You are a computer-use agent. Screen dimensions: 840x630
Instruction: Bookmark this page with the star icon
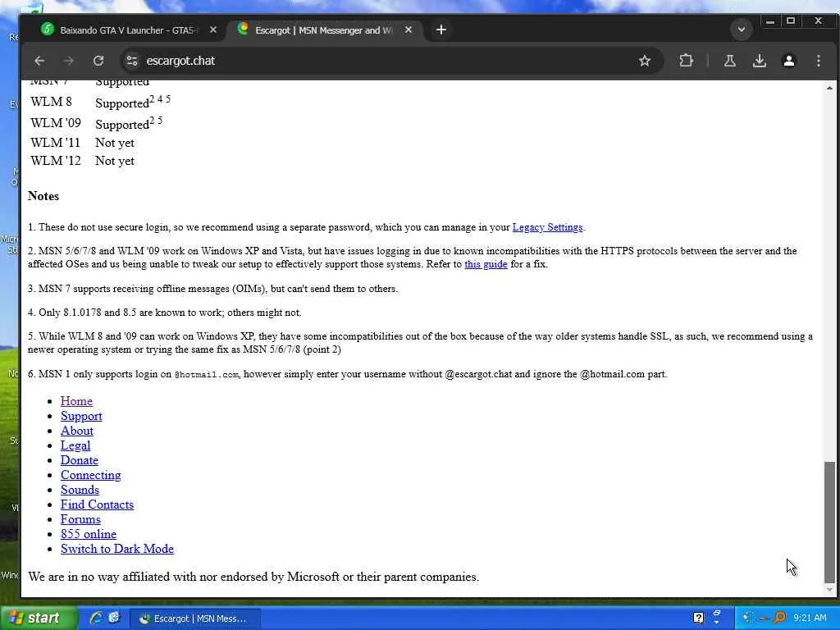pos(645,61)
